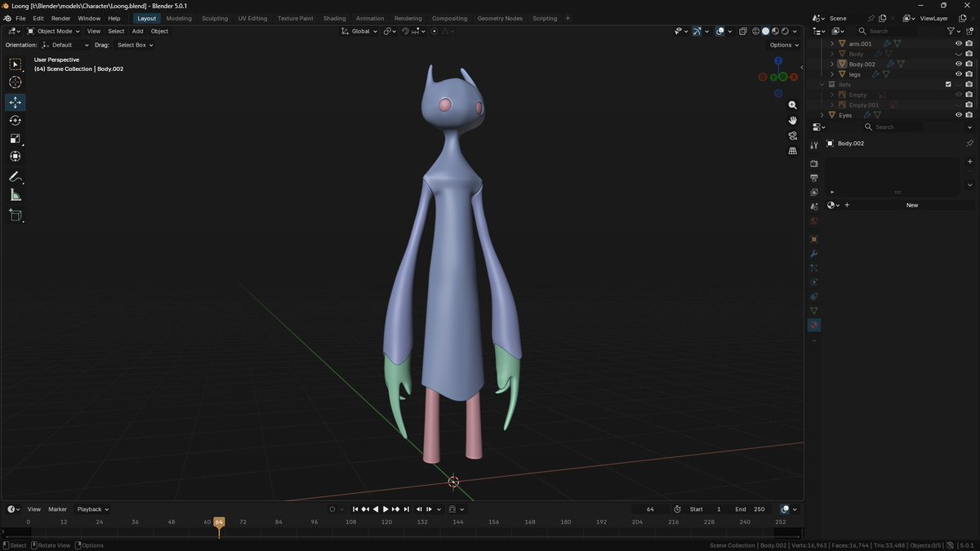
Task: Toggle the camera view icon
Action: click(792, 136)
